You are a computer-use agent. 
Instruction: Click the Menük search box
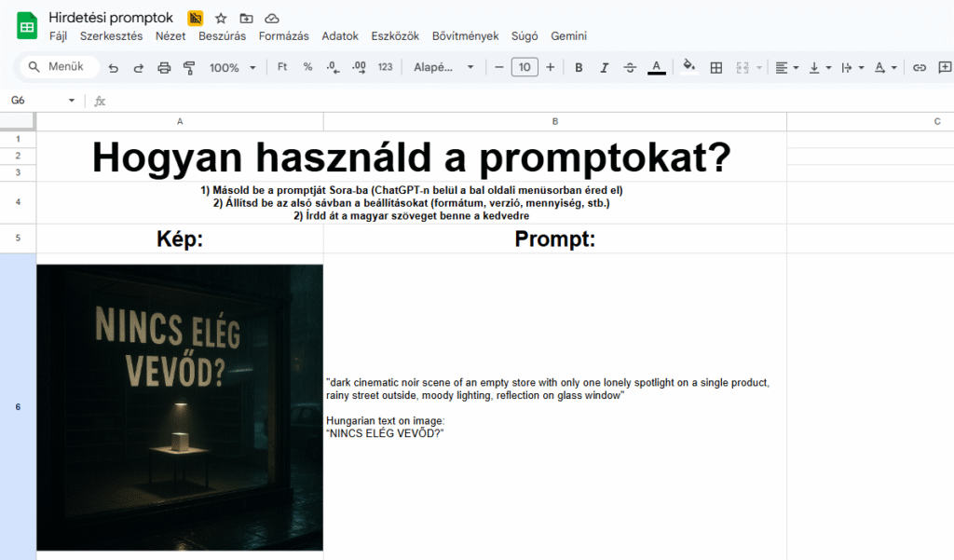[58, 67]
